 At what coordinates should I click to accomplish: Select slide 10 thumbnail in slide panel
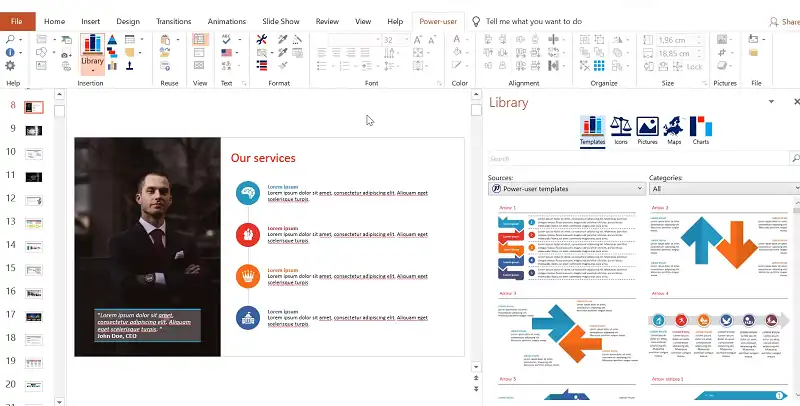[x=34, y=153]
